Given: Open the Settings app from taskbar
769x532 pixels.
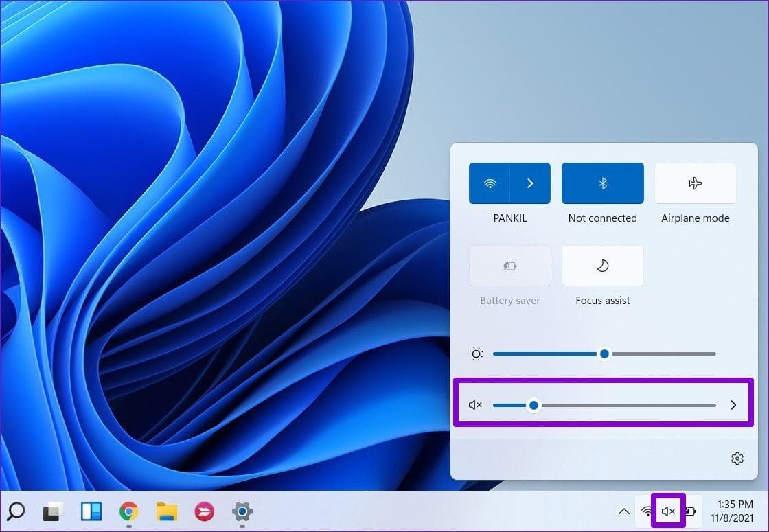Looking at the screenshot, I should tap(242, 511).
